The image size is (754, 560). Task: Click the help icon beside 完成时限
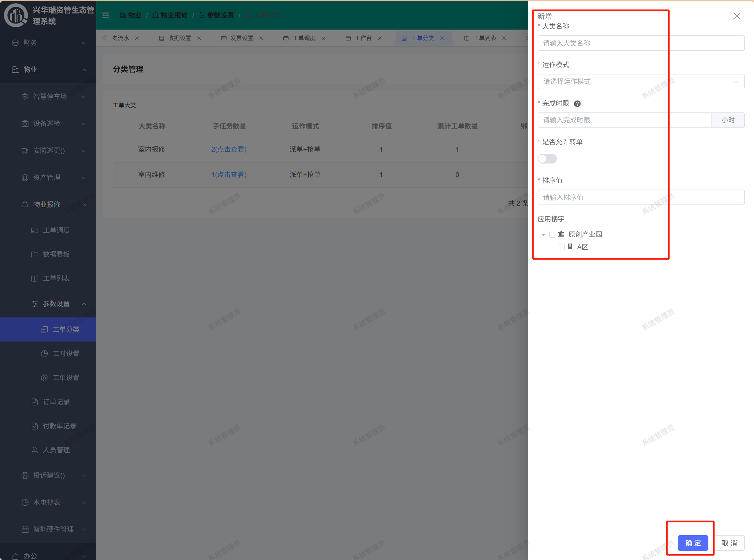point(577,104)
